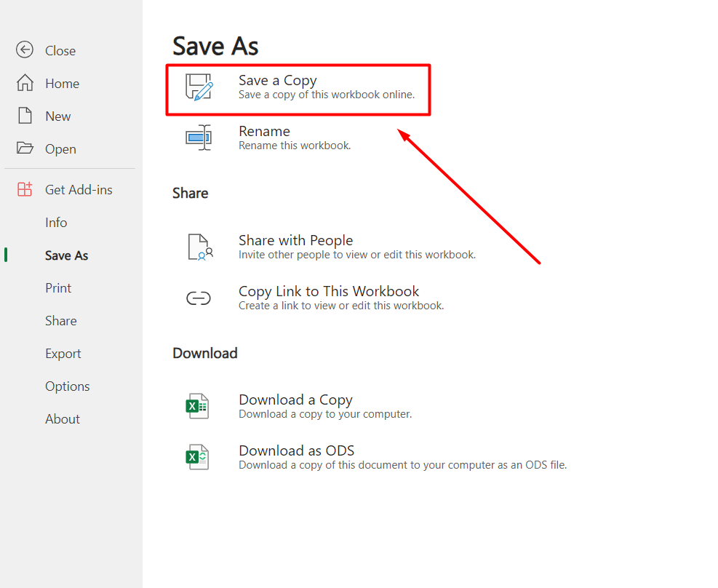Click the Share with People document icon
718x588 pixels.
200,247
